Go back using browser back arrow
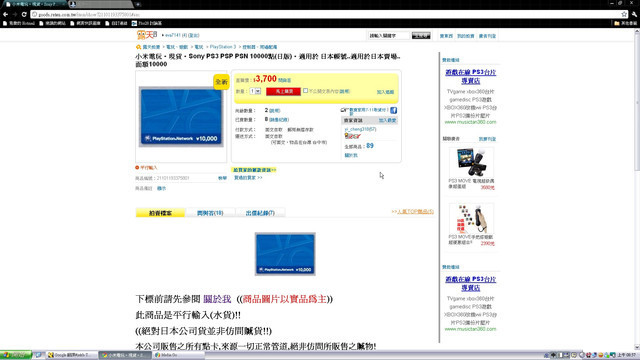The image size is (640, 360). [5, 14]
